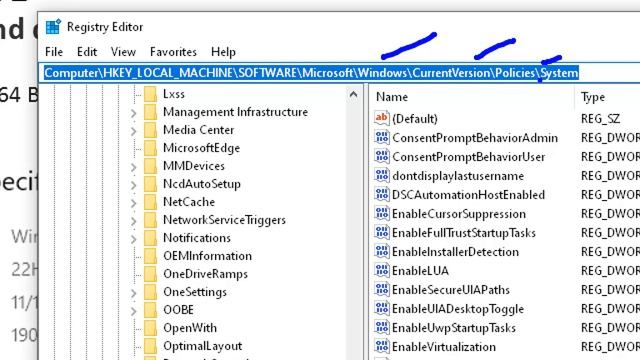
Task: Select the OOBE folder icon
Action: click(x=150, y=310)
